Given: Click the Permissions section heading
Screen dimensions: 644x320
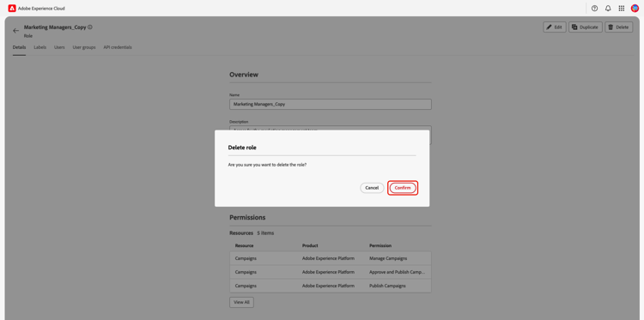Looking at the screenshot, I should coord(247,217).
